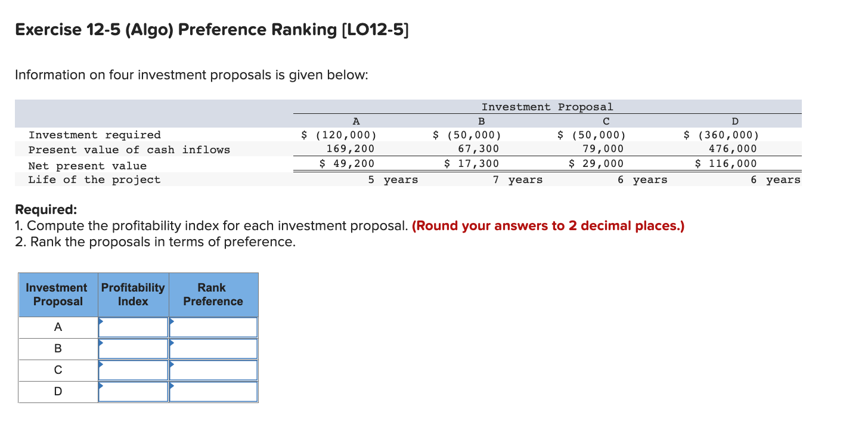Viewport: 868px width, 446px height.
Task: Click the blue marker in D's Rank cell
Action: coord(173,386)
